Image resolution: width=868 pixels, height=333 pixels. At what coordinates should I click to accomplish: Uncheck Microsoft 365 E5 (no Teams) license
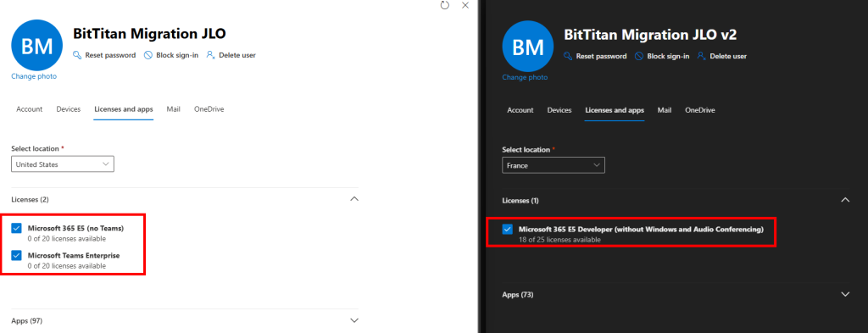coord(17,228)
